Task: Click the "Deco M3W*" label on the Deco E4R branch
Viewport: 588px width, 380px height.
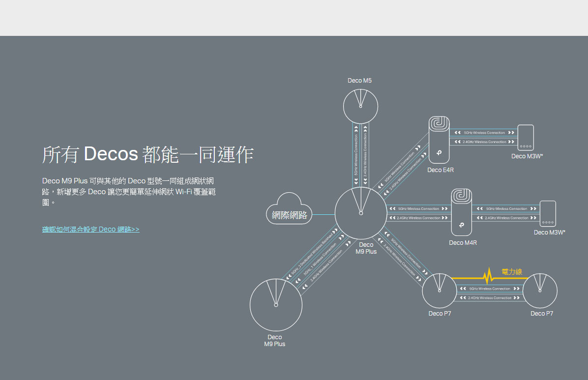Action: point(527,156)
